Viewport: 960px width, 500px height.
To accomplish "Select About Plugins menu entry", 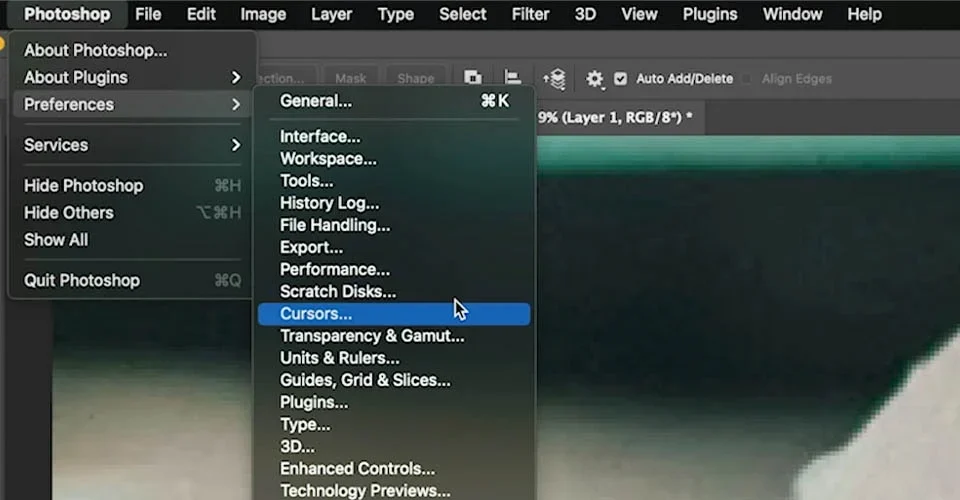I will pos(132,77).
